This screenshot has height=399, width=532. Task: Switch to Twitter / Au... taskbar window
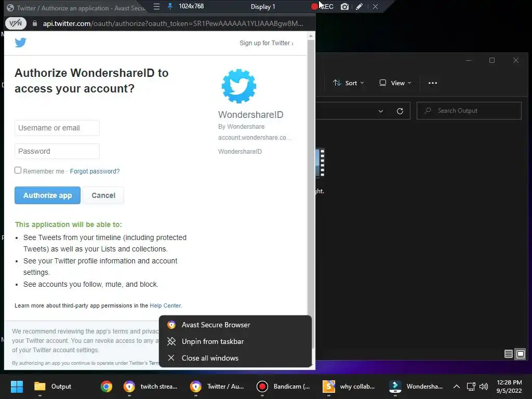pyautogui.click(x=217, y=387)
